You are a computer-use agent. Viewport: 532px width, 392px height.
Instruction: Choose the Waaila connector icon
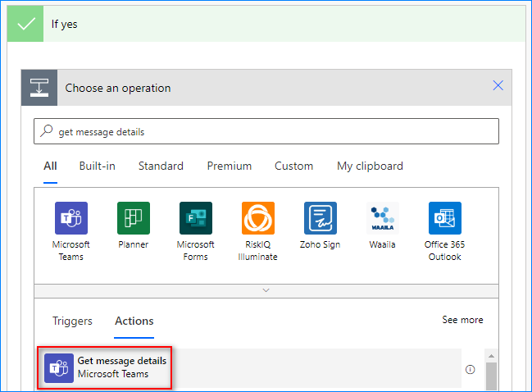(x=383, y=218)
